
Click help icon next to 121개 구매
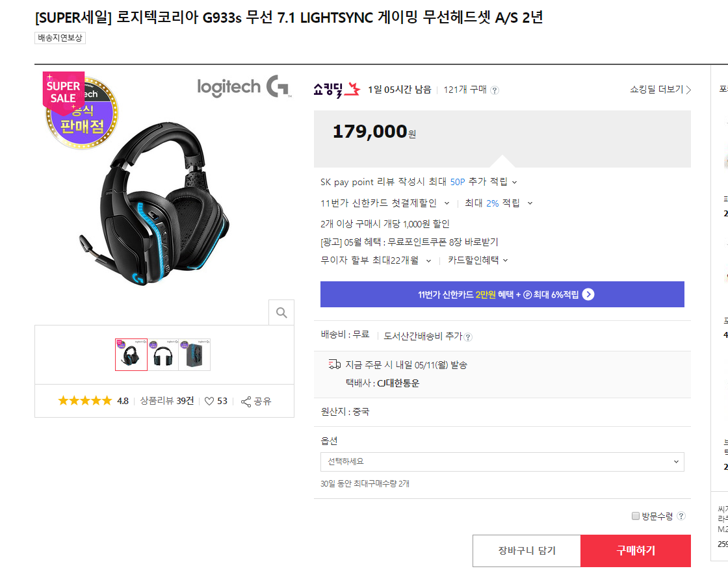(x=495, y=90)
